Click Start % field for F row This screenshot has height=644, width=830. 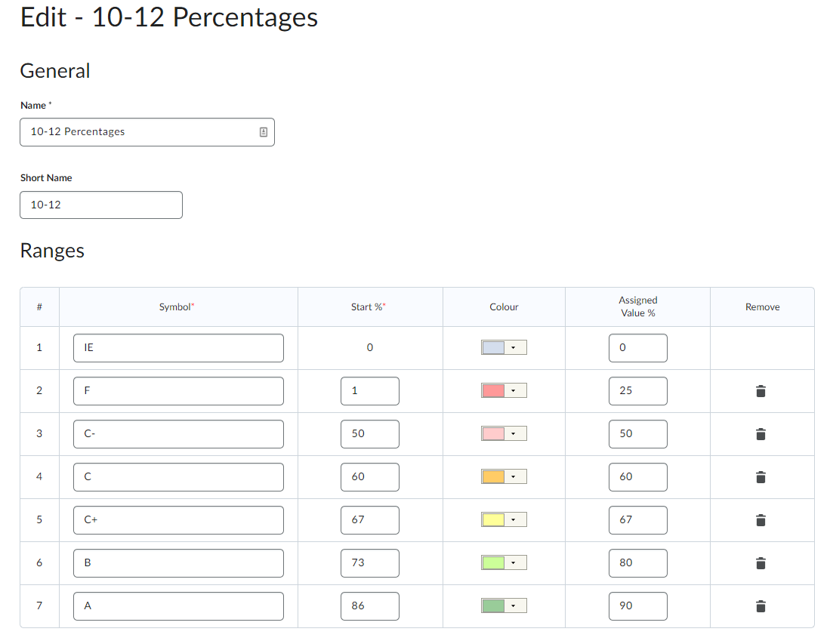click(x=370, y=391)
